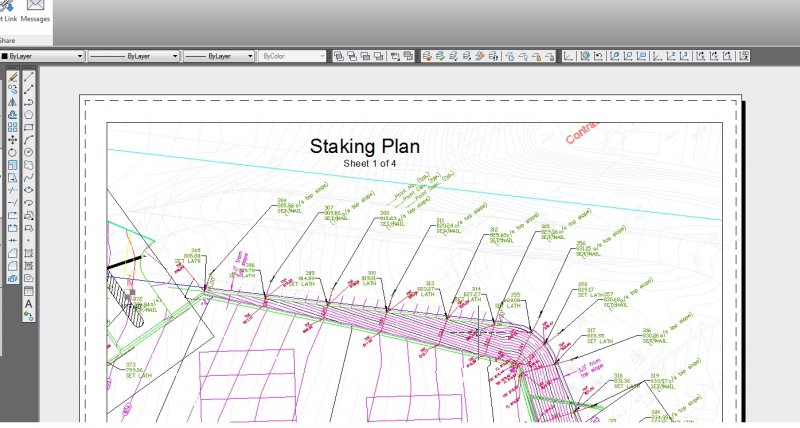Screen dimensions: 800x428
Task: Click the Layer Match icon
Action: pos(427,56)
